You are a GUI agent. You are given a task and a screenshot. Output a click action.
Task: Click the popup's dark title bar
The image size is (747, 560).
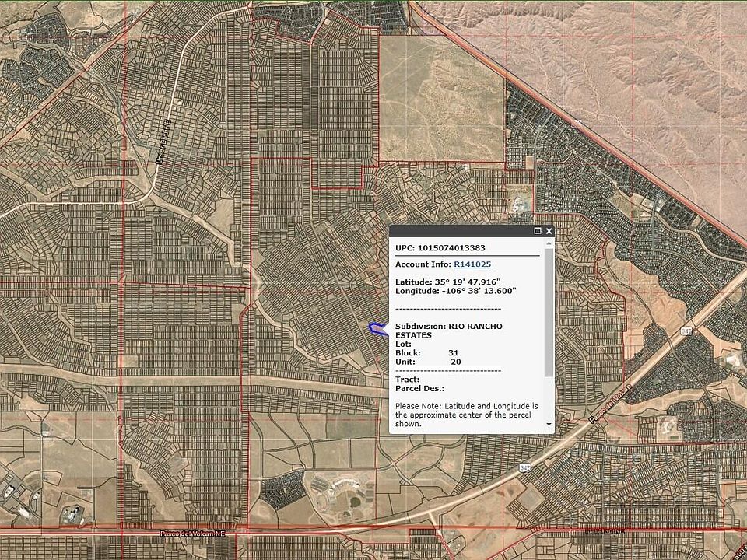point(459,231)
